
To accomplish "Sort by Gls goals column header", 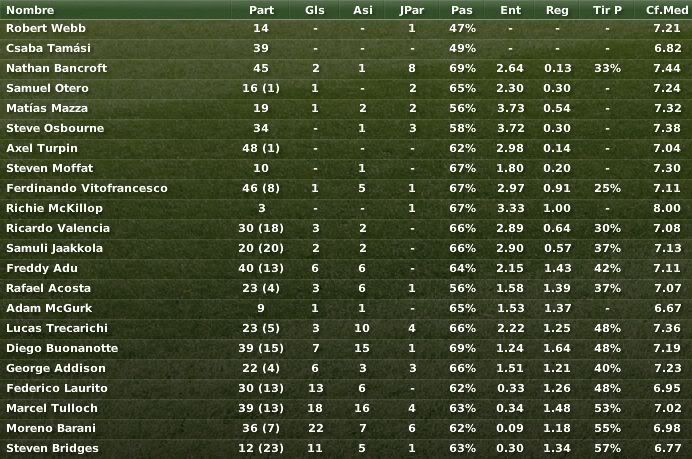I will tap(315, 10).
